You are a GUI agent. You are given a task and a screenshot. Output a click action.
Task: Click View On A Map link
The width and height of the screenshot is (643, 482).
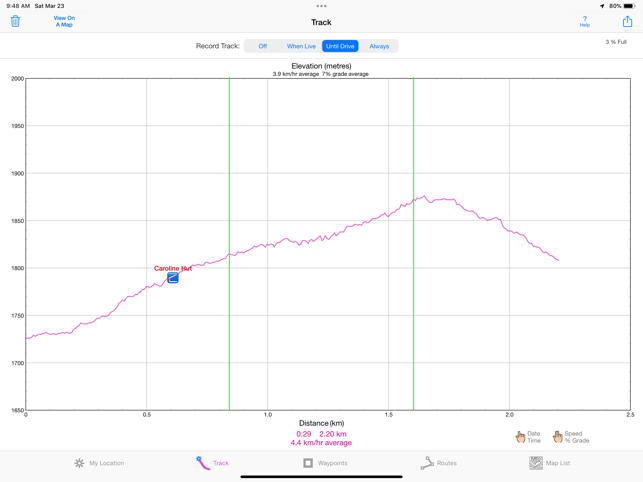pyautogui.click(x=64, y=21)
